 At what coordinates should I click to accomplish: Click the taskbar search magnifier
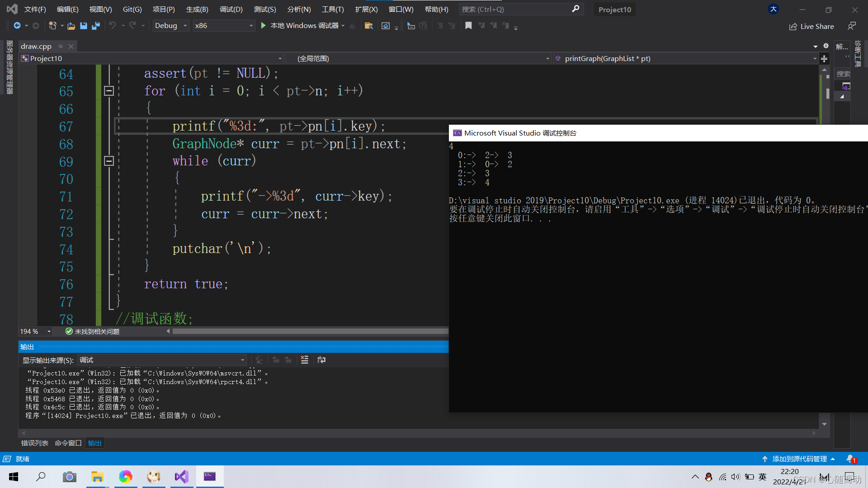[41, 476]
